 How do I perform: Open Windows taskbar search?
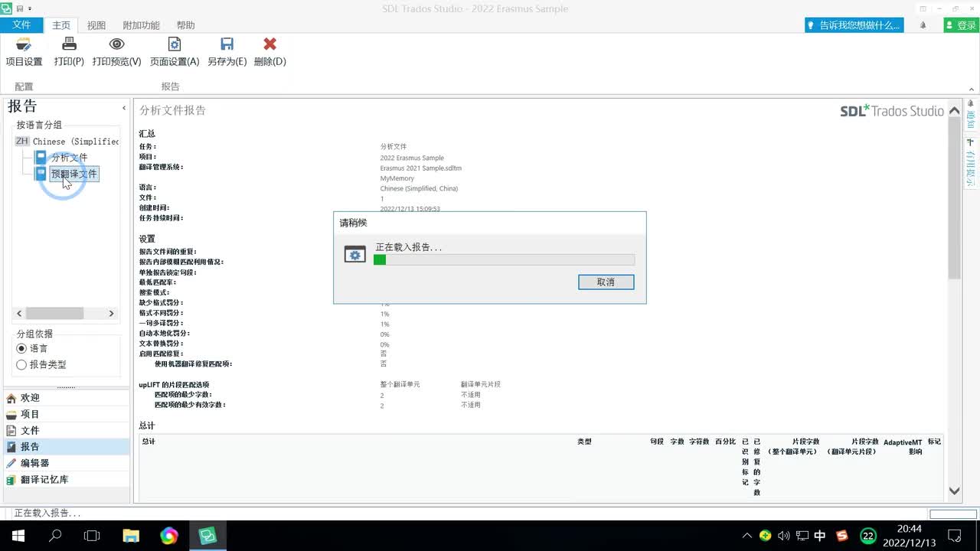(x=55, y=536)
